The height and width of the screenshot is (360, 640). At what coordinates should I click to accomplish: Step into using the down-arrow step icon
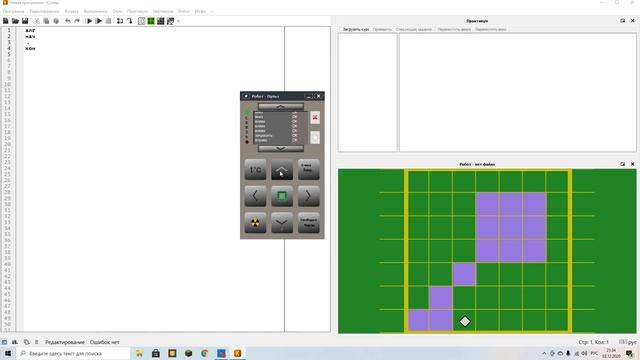[x=129, y=21]
